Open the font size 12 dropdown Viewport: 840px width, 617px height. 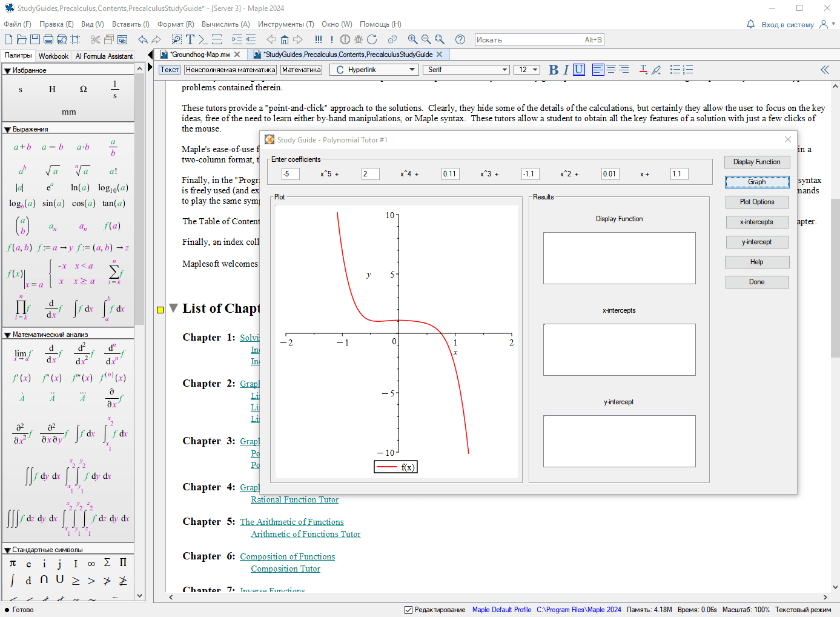[x=527, y=70]
